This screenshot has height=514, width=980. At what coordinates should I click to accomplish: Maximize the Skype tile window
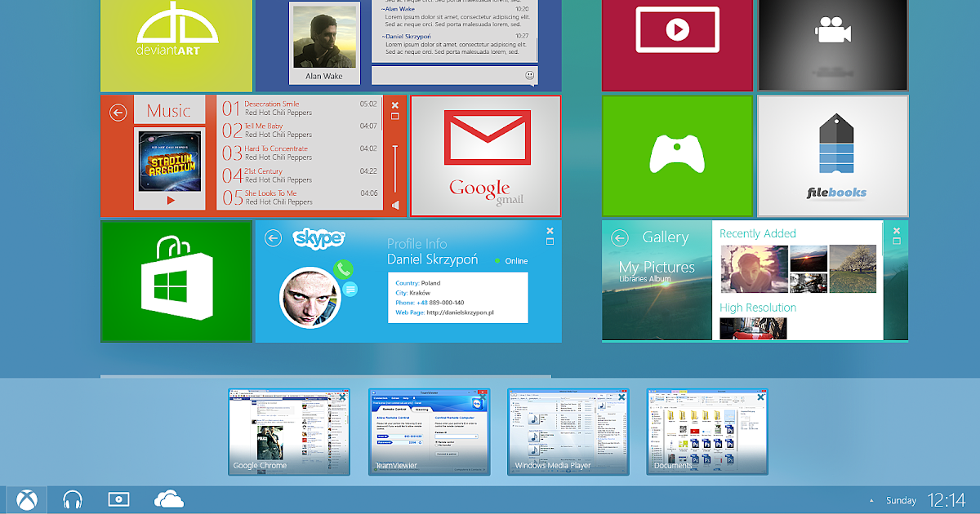550,241
